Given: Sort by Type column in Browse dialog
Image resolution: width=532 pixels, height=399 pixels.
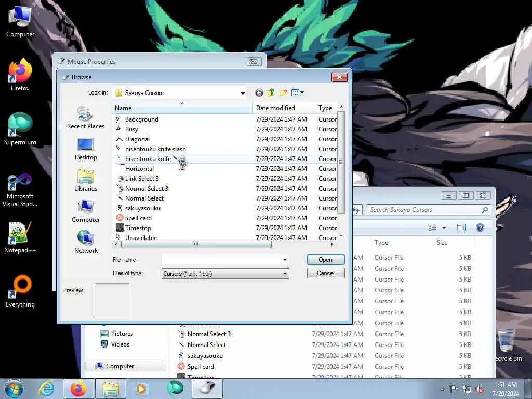Looking at the screenshot, I should 326,108.
